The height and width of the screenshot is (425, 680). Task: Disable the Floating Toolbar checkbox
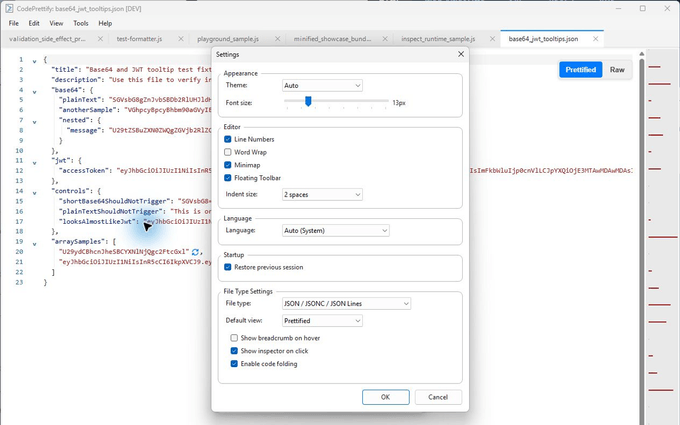(x=228, y=178)
